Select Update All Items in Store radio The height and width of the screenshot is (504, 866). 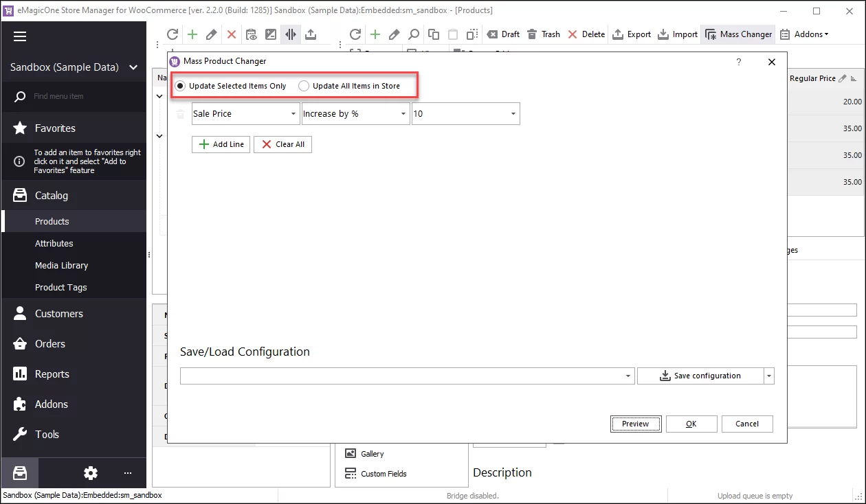coord(304,86)
